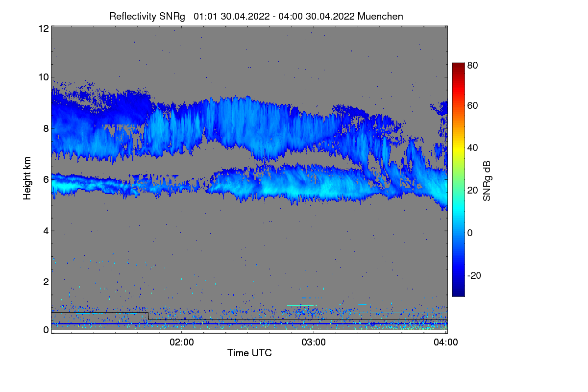Click the dark red top of colorbar
588x392 pixels.
click(x=458, y=65)
